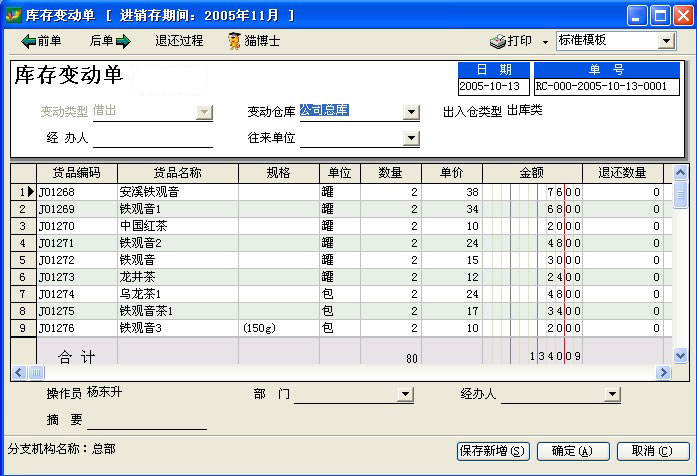The width and height of the screenshot is (697, 476).
Task: Expand the 往来单位 dropdown
Action: click(410, 138)
